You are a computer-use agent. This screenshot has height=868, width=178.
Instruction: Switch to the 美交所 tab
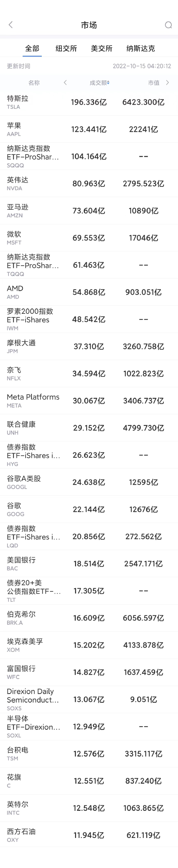click(101, 48)
